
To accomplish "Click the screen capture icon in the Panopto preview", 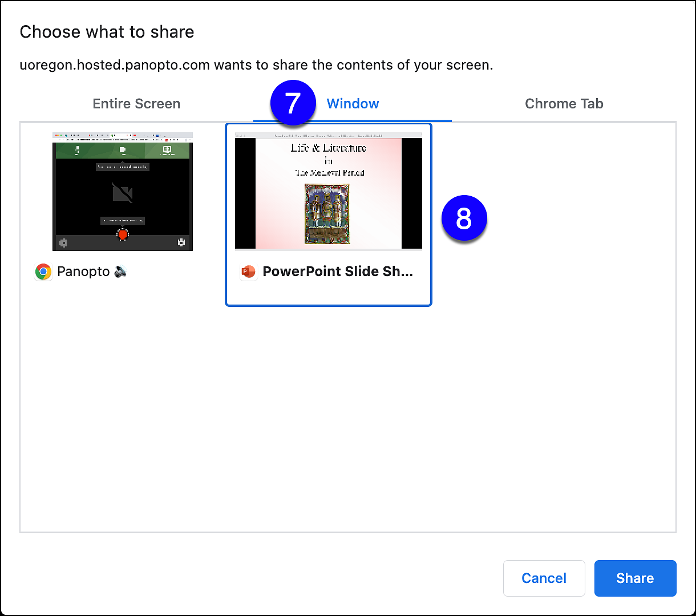I will point(167,149).
